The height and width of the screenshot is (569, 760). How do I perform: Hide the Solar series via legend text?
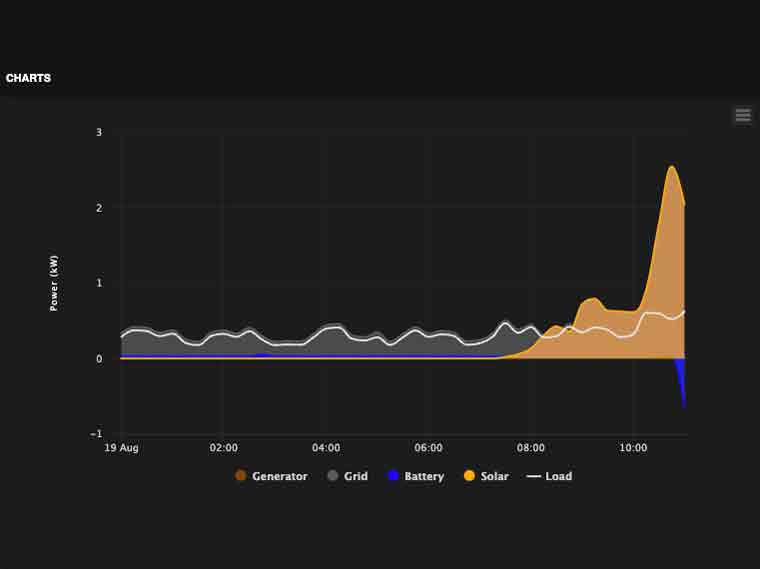pos(494,476)
